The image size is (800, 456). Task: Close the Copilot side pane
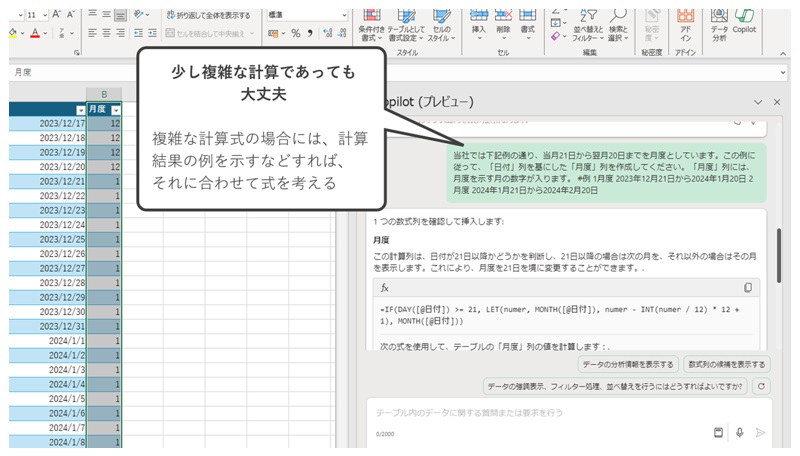point(777,103)
